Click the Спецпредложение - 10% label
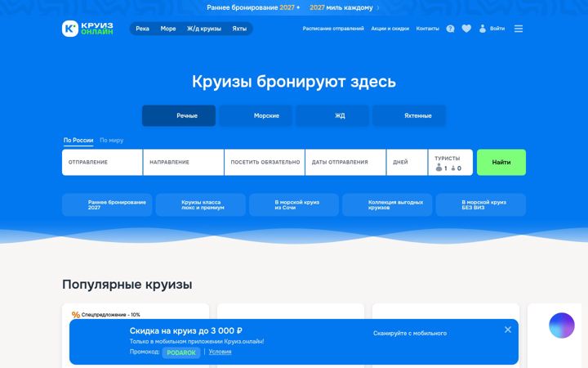This screenshot has height=368, width=588. pyautogui.click(x=110, y=315)
